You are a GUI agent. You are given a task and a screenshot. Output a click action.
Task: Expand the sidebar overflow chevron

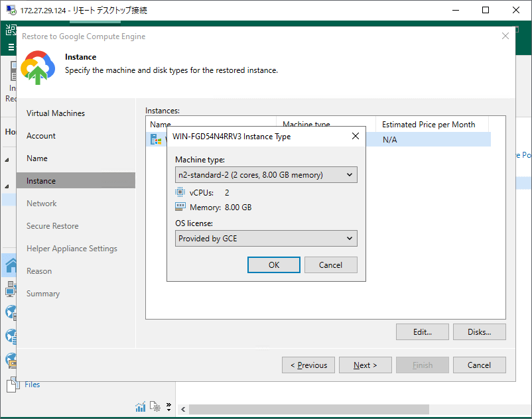click(x=168, y=407)
